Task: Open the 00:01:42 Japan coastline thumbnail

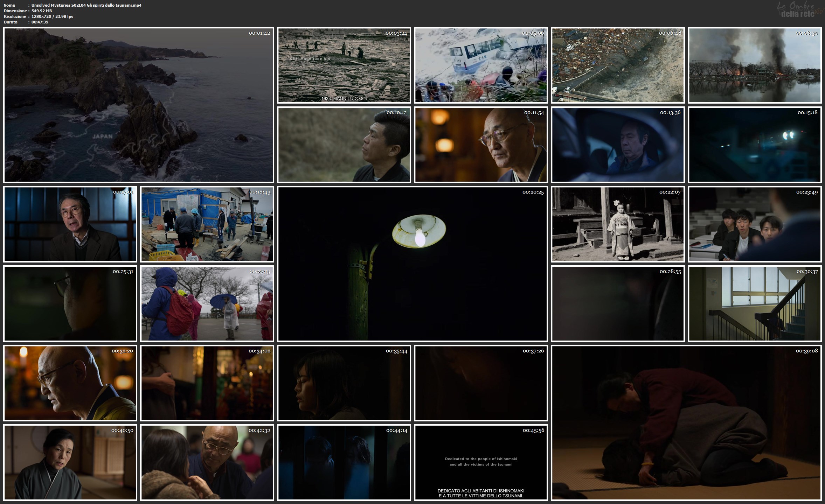Action: tap(139, 105)
